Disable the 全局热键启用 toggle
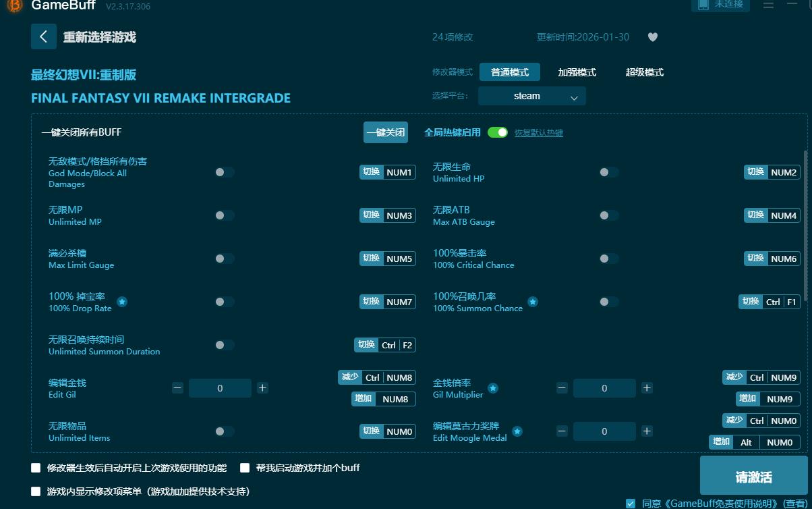 [498, 133]
